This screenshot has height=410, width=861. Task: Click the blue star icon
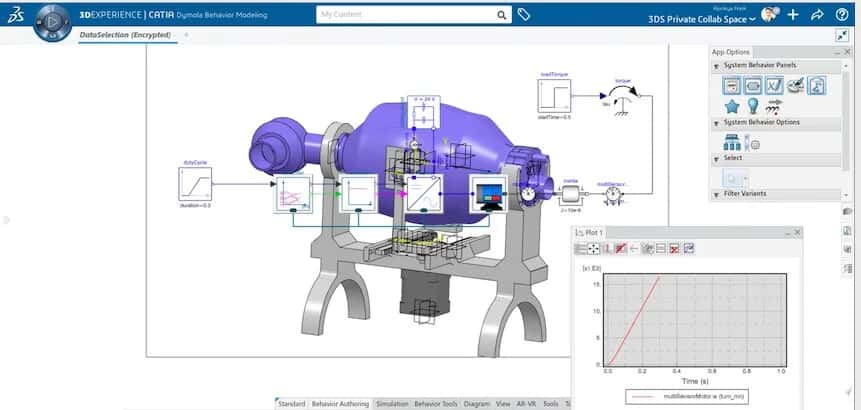pyautogui.click(x=732, y=106)
